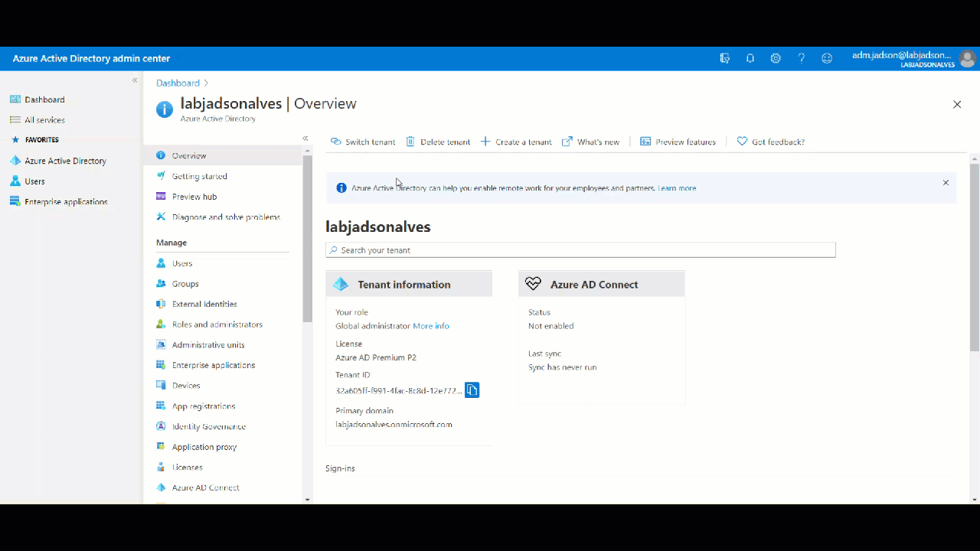Click the Search your tenant field
Screen dimensions: 980x551
coord(580,250)
